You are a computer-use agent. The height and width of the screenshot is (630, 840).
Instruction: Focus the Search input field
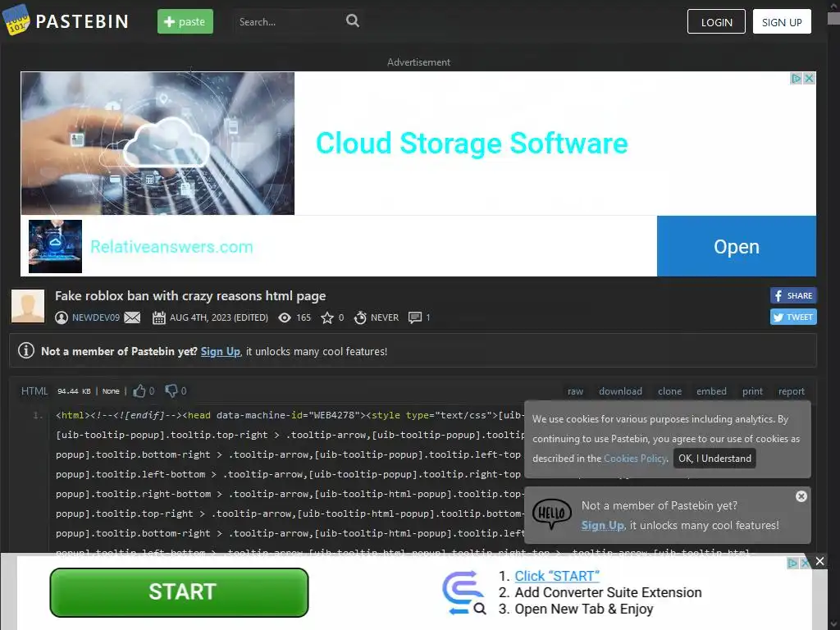tap(290, 22)
